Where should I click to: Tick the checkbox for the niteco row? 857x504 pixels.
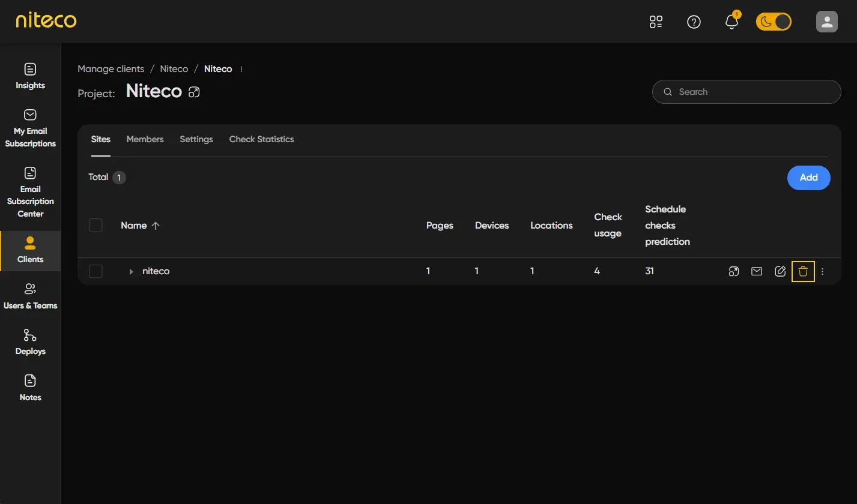[95, 271]
